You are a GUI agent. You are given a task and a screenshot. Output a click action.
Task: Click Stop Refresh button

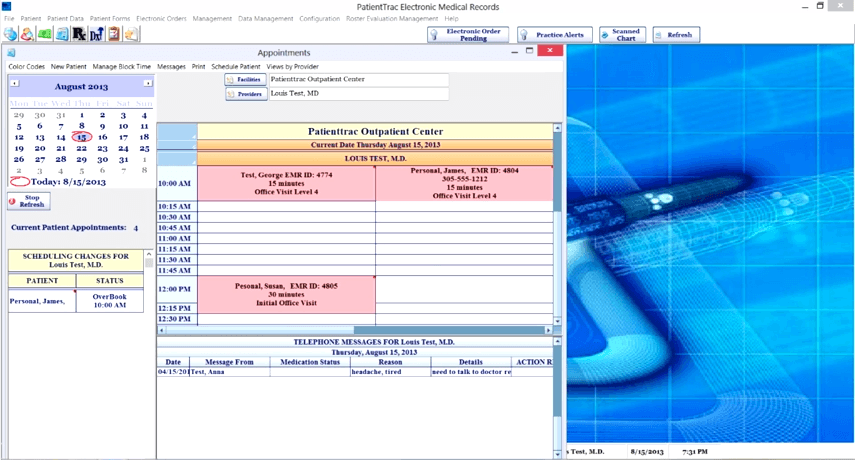pyautogui.click(x=29, y=201)
